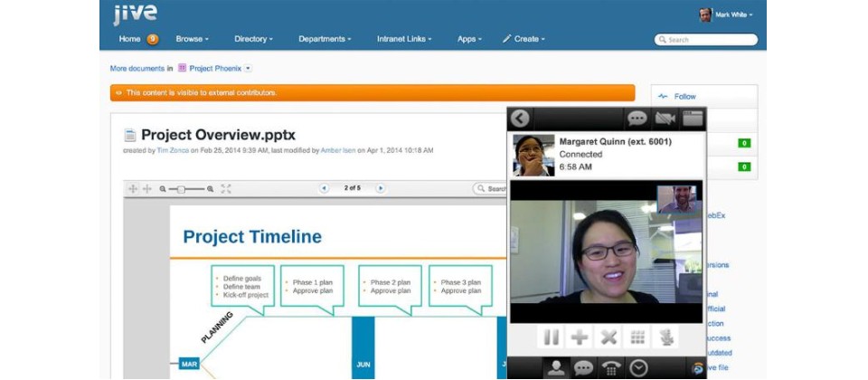
Task: Open call history clock tab
Action: (x=639, y=368)
